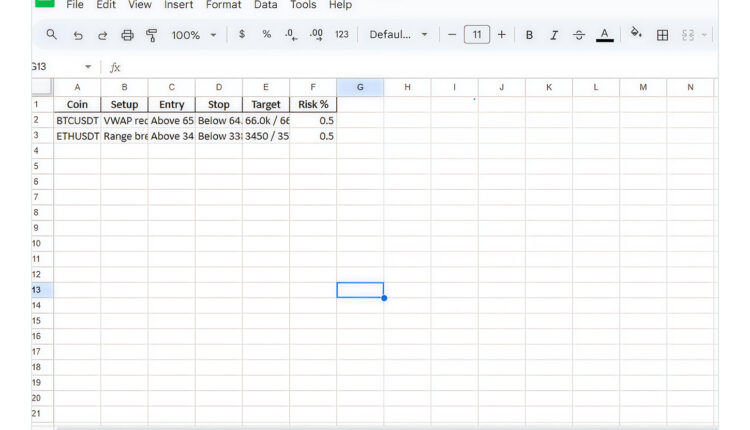Click the 123 number format button
This screenshot has width=750, height=430.
pos(342,35)
